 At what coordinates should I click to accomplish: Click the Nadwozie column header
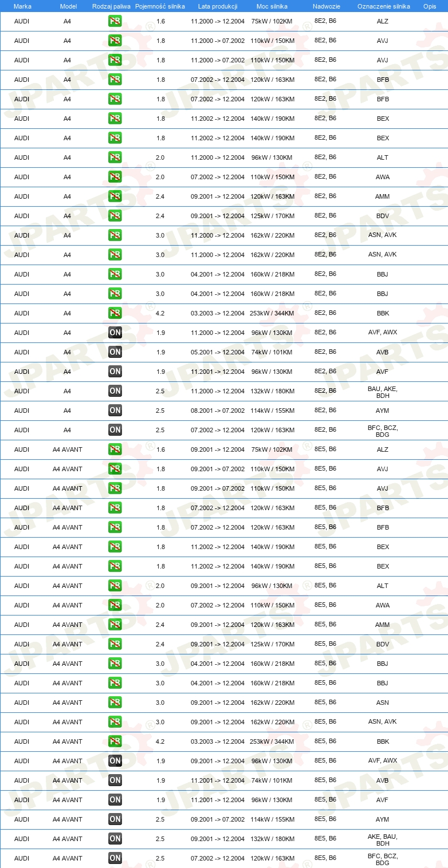325,6
